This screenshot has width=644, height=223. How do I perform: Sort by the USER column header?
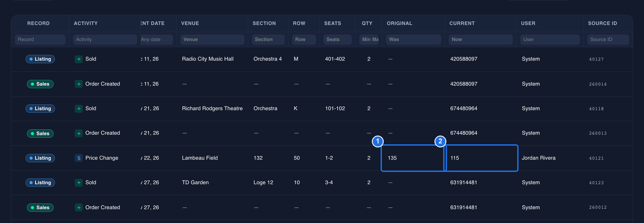528,23
